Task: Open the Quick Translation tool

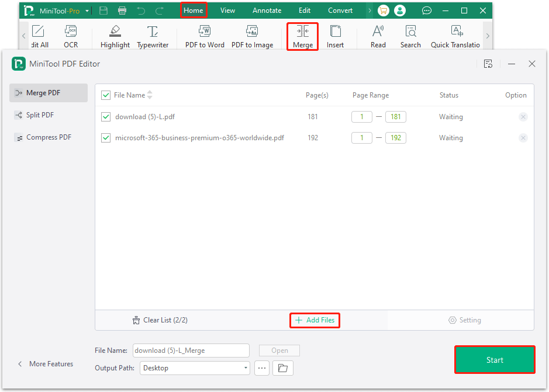Action: [x=455, y=36]
